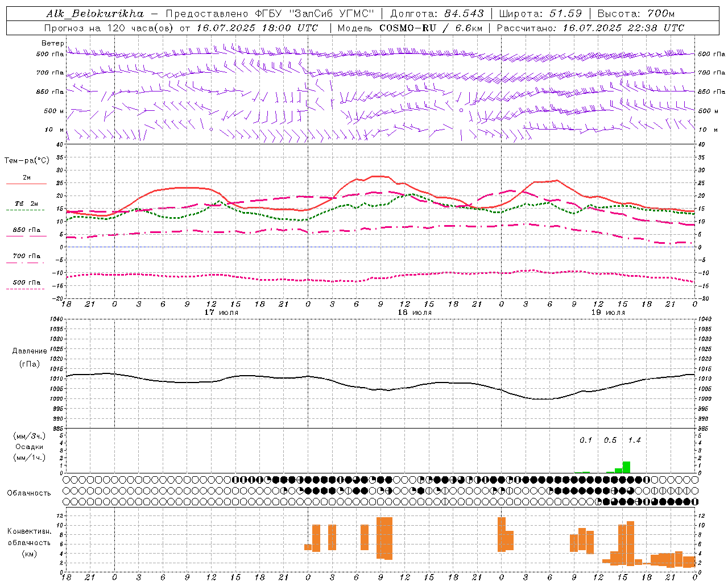This screenshot has height=582, width=728.
Task: Click the left 500 м wind level label
Action: (x=54, y=111)
